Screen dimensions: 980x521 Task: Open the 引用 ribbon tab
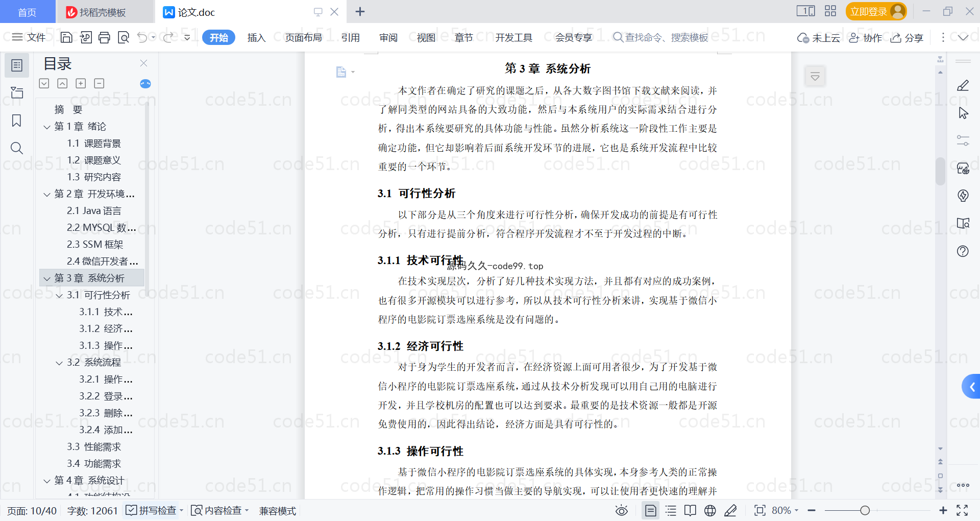coord(351,37)
